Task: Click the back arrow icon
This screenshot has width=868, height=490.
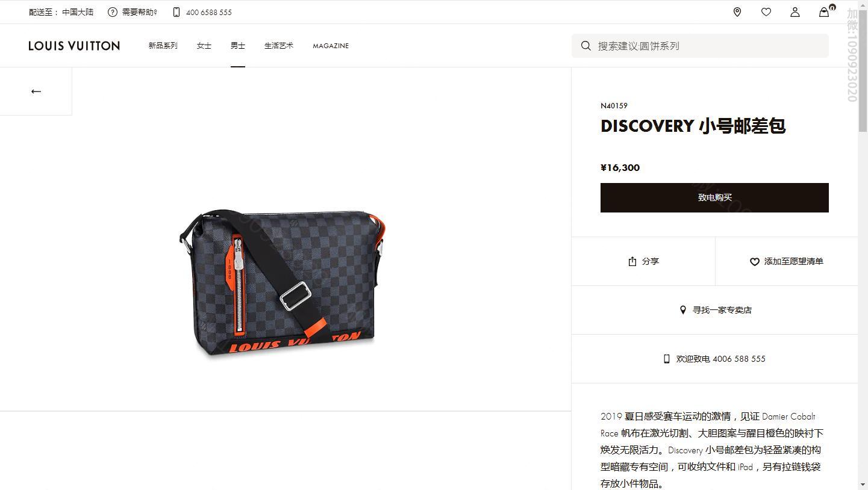Action: coord(36,91)
